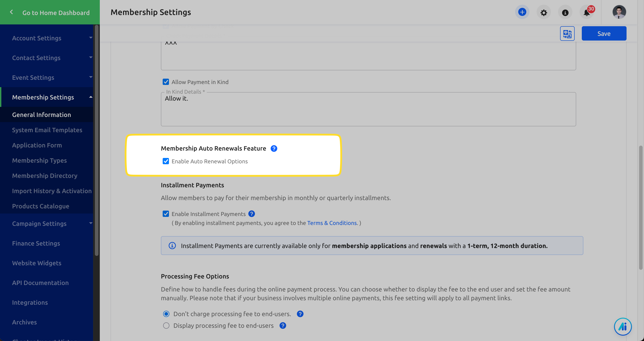Click the info icon in header
644x341 pixels.
[x=565, y=12]
